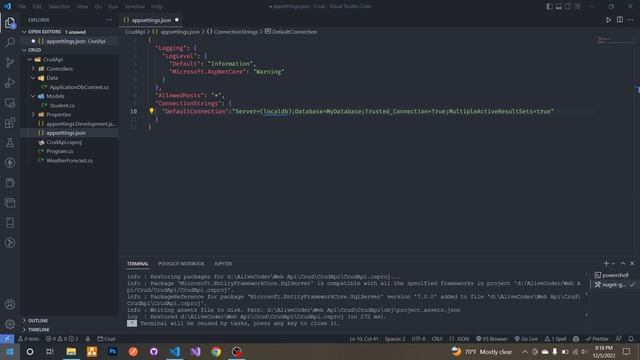This screenshot has width=640, height=360.
Task: Click the Run play icon in editor toolbar
Action: (x=608, y=20)
